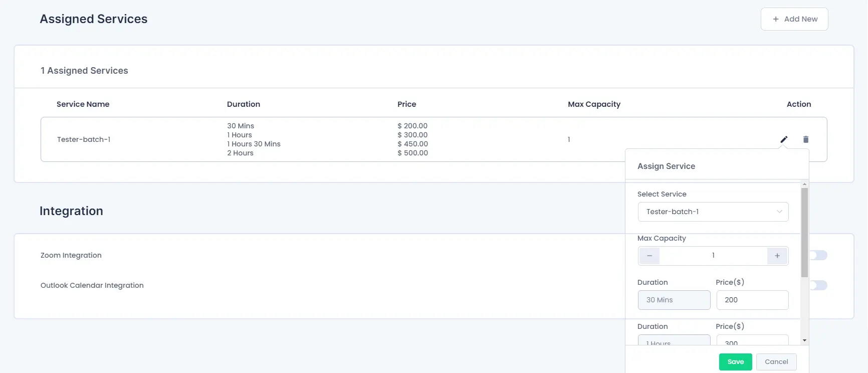
Task: Click the '$ 500.00' price value
Action: [x=412, y=153]
